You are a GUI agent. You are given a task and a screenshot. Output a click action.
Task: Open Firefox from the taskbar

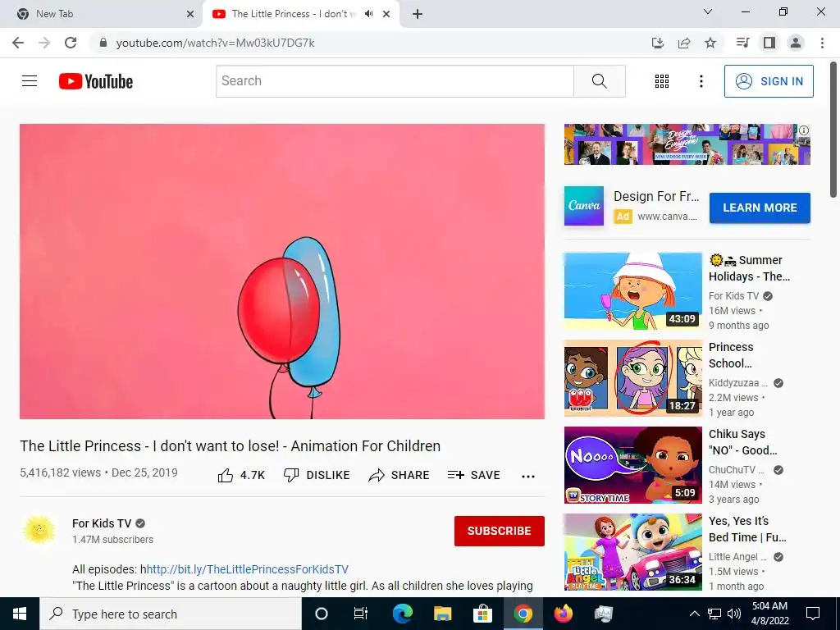[563, 614]
